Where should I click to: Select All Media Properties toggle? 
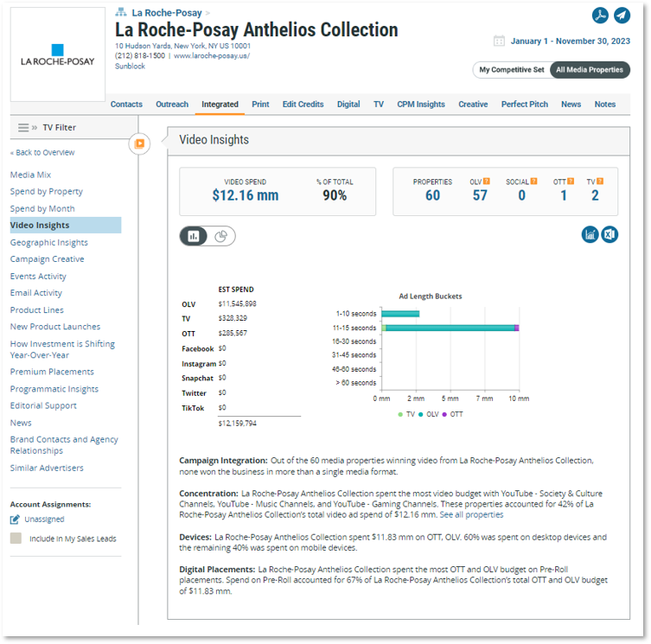(x=590, y=70)
